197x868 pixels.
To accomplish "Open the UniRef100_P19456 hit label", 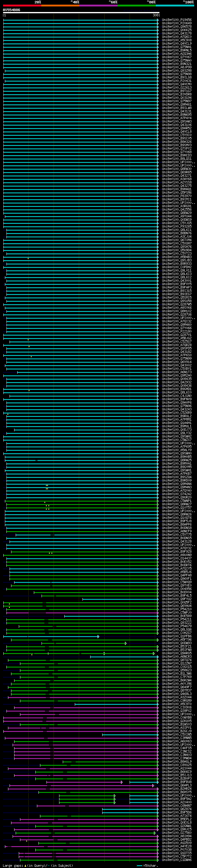I will pos(176,20).
